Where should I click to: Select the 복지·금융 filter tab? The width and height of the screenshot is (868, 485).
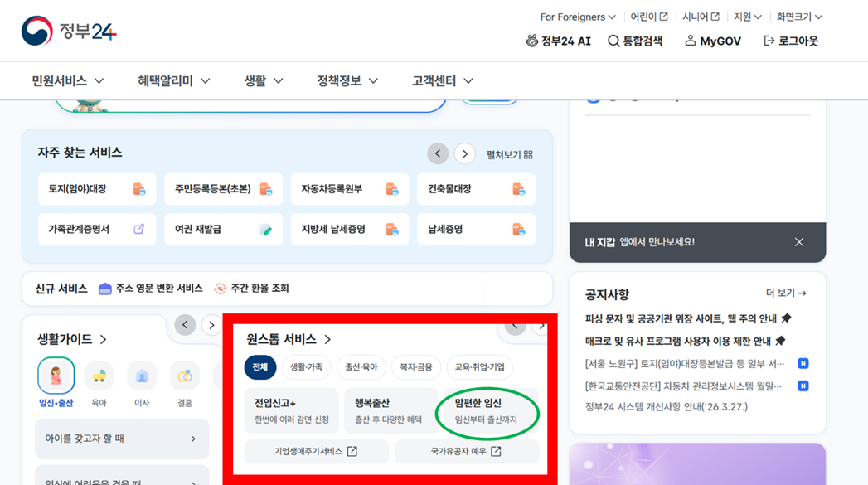pos(415,367)
